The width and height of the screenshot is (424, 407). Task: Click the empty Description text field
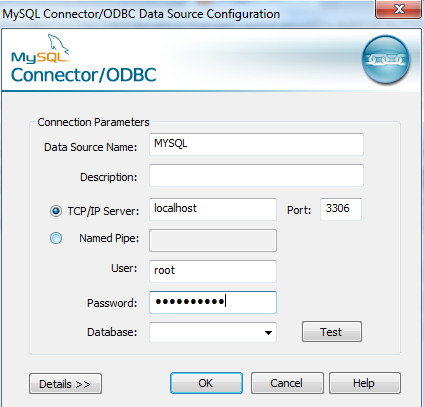click(256, 175)
